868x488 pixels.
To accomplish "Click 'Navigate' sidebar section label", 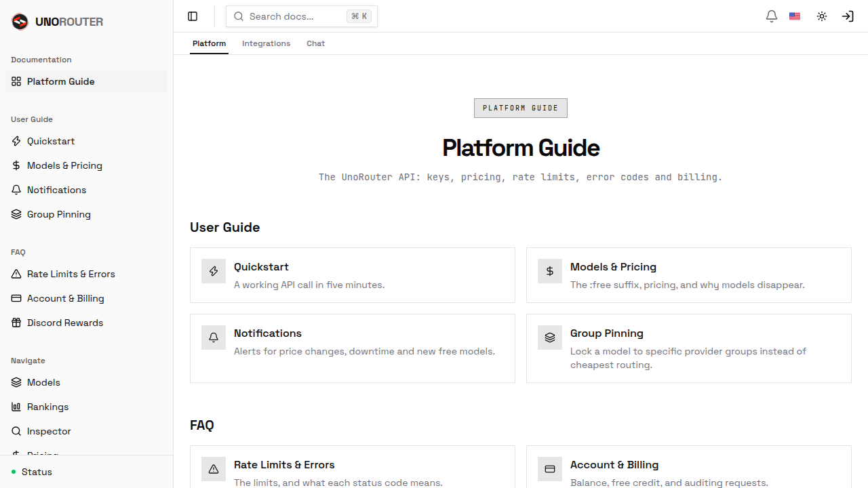I will [28, 361].
